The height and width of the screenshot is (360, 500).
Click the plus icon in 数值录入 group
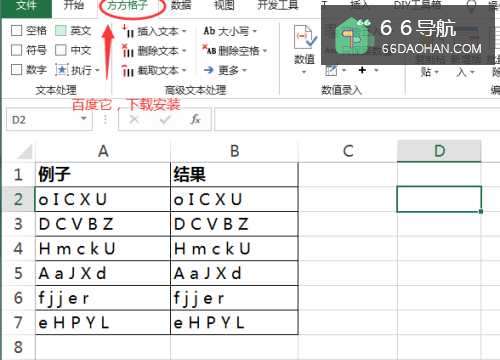point(362,70)
